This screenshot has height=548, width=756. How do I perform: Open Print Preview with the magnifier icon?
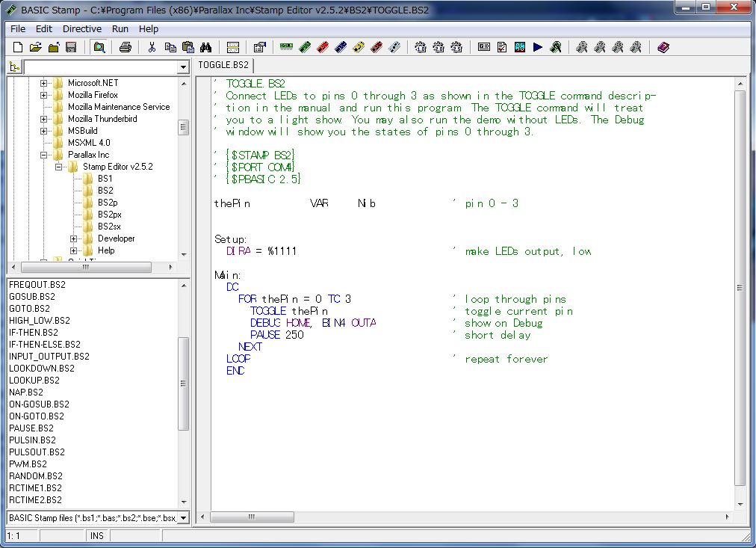coord(99,47)
